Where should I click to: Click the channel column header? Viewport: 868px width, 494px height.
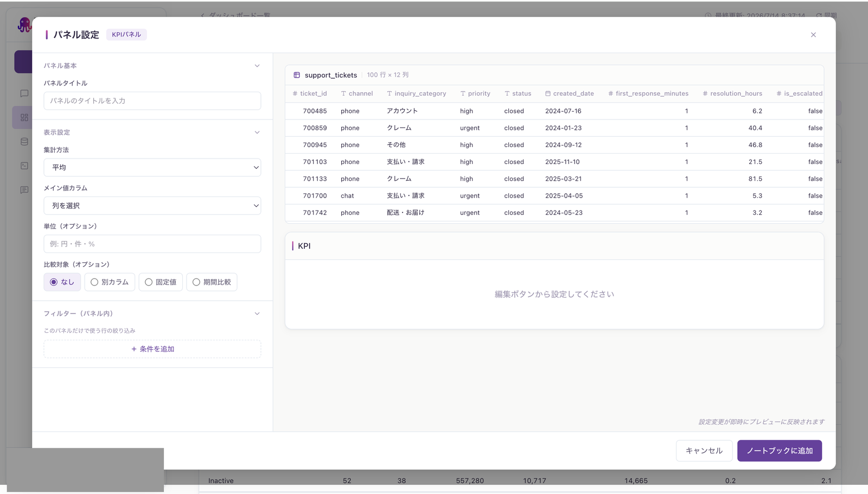click(357, 93)
